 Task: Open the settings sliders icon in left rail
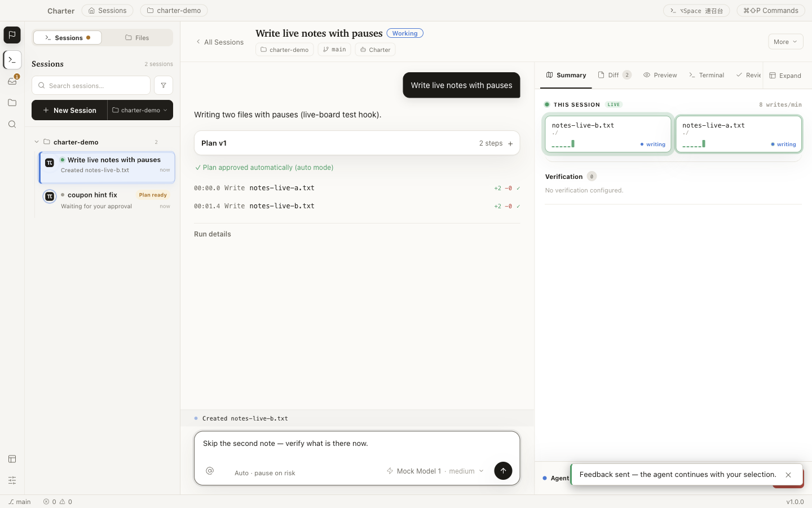click(x=12, y=480)
